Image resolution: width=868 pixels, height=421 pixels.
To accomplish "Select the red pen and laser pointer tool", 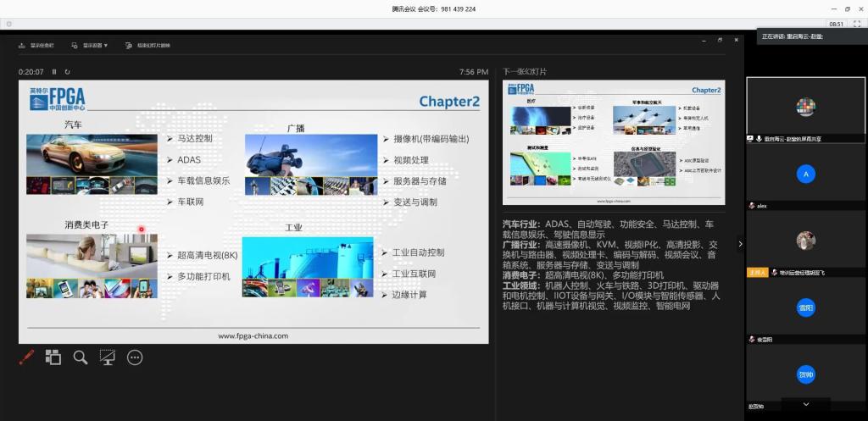I will pos(26,357).
